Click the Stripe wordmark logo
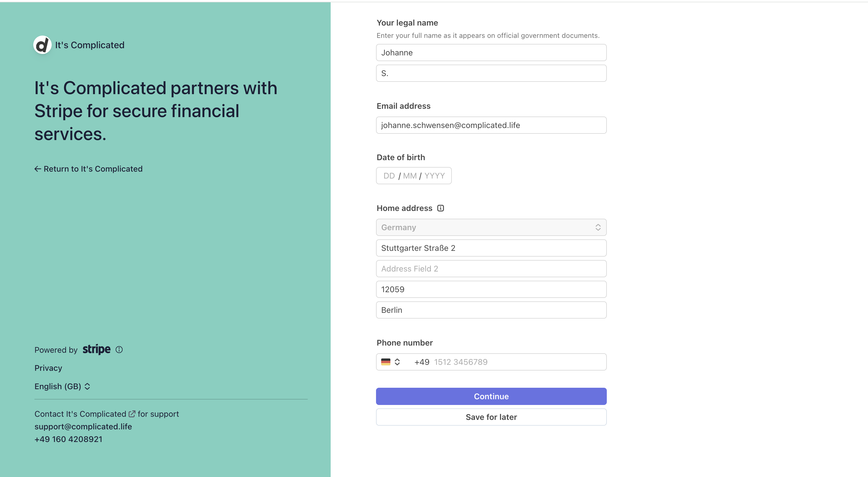This screenshot has width=868, height=477. pyautogui.click(x=96, y=350)
